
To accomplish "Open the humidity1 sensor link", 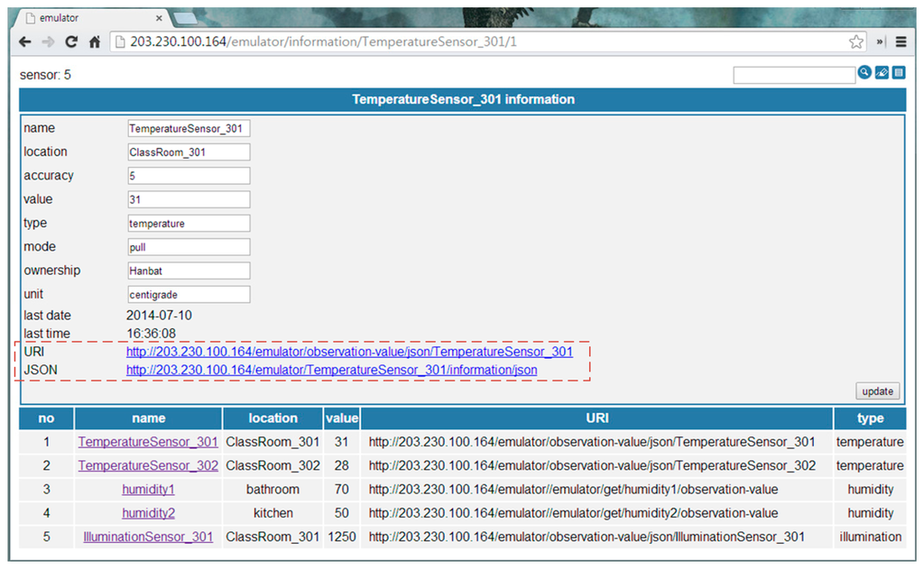I will coord(148,489).
